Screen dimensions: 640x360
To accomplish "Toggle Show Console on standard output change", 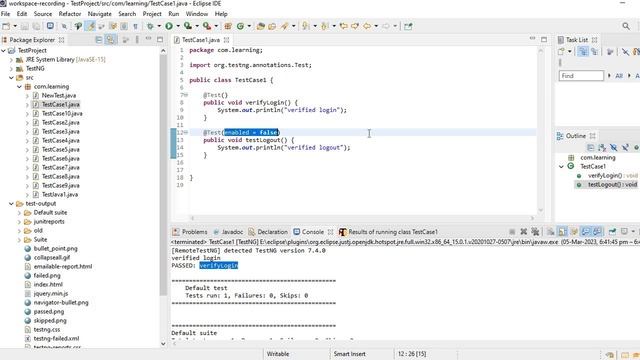I will tap(586, 231).
